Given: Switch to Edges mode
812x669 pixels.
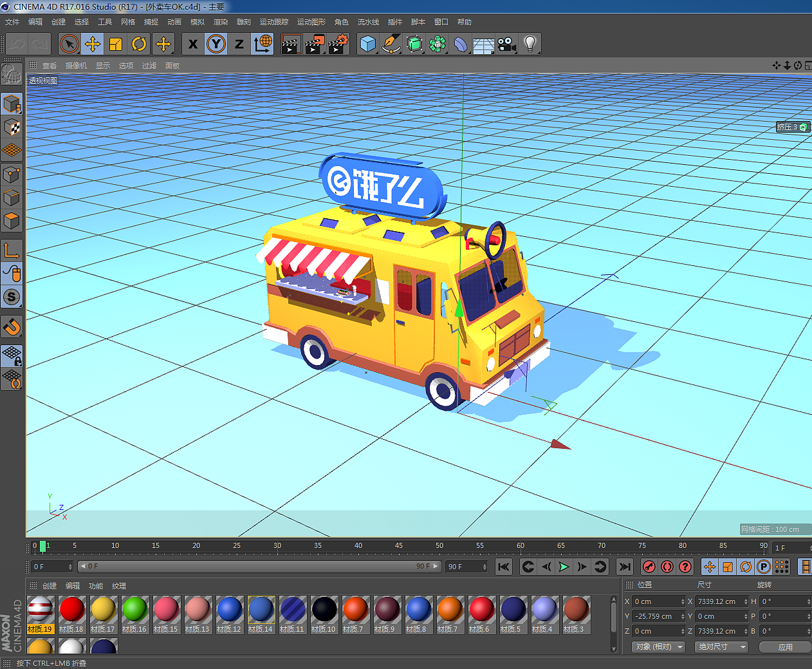Looking at the screenshot, I should click(x=12, y=198).
